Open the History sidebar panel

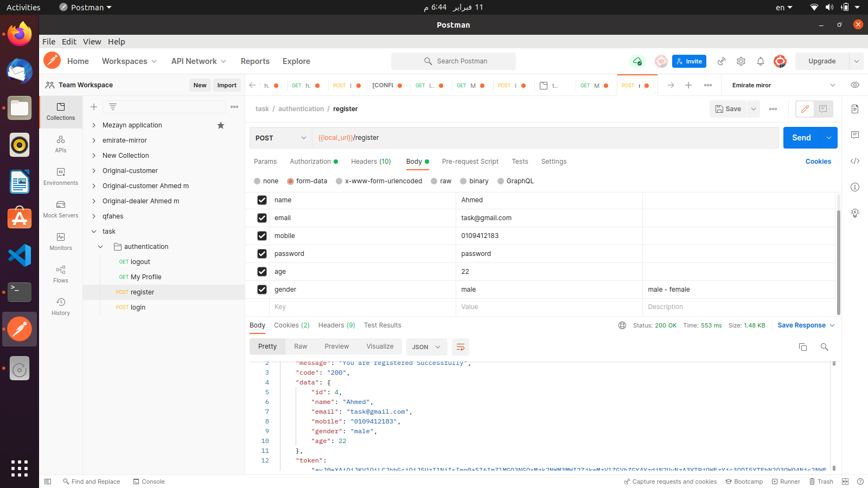(x=61, y=307)
